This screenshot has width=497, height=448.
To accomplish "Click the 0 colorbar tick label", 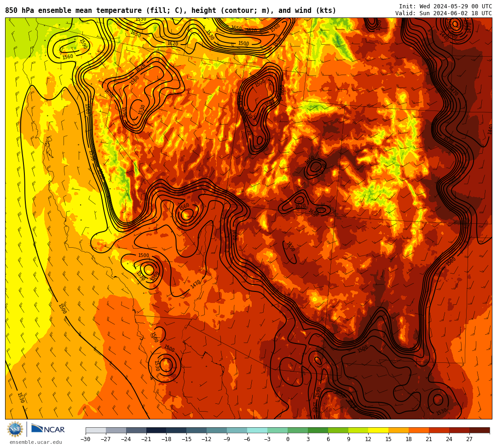I will (288, 439).
